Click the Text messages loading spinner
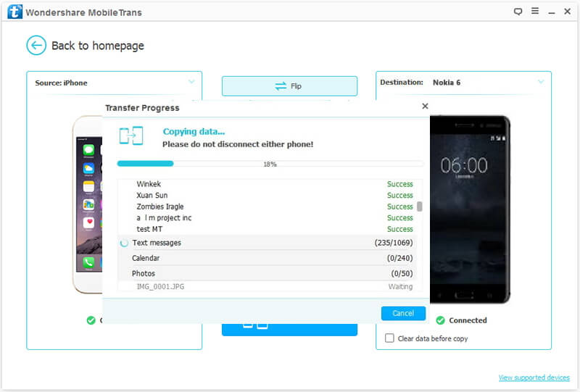 coord(124,243)
